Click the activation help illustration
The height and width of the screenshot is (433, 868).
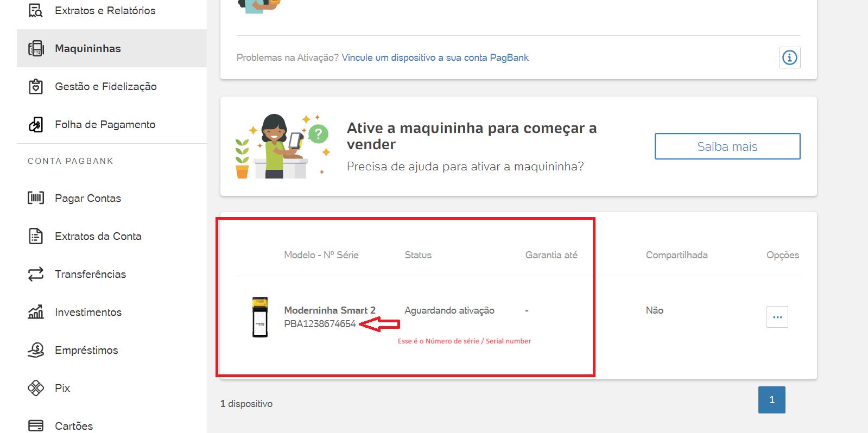point(282,146)
